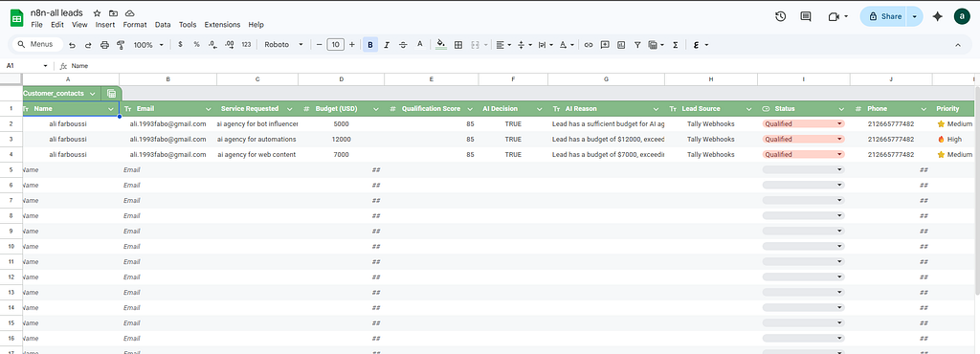Open the Format menu
Image resolution: width=980 pixels, height=354 pixels.
pos(135,25)
